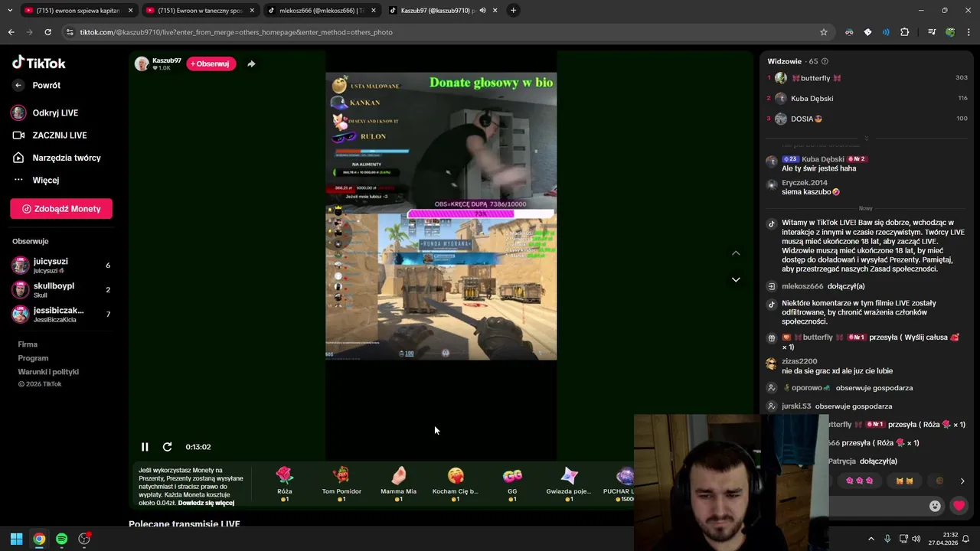This screenshot has height=551, width=980.
Task: Pause the live stream
Action: (x=145, y=447)
